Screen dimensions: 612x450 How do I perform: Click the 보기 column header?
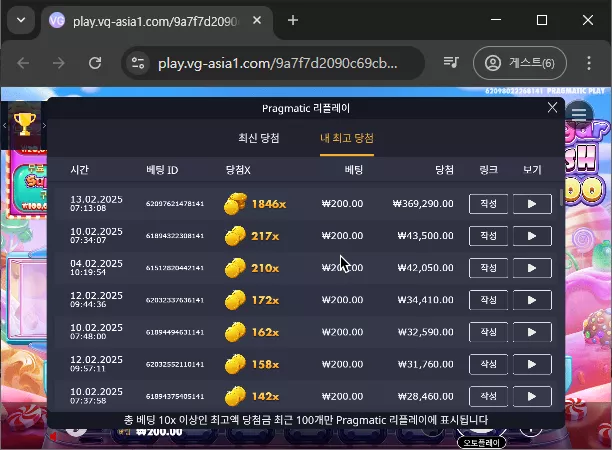[532, 170]
